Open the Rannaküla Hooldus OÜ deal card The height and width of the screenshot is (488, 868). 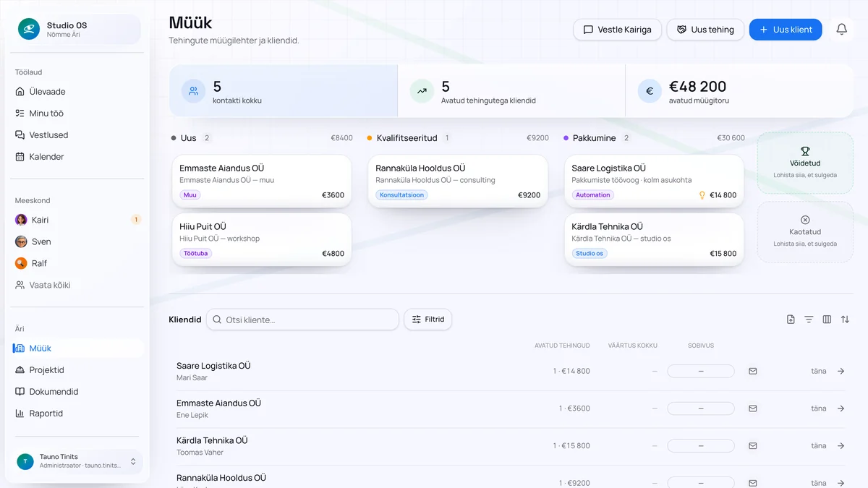tap(458, 181)
